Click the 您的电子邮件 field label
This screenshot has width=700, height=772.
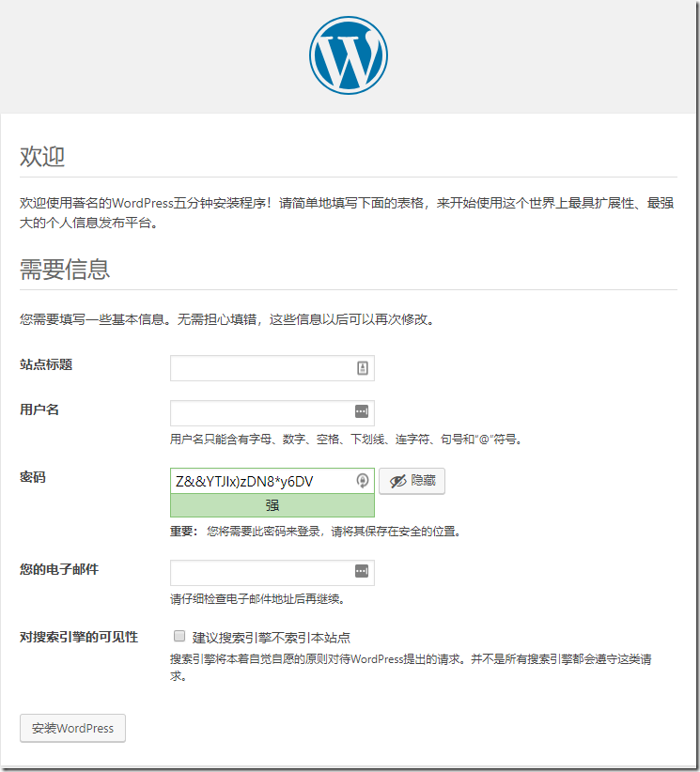59,569
